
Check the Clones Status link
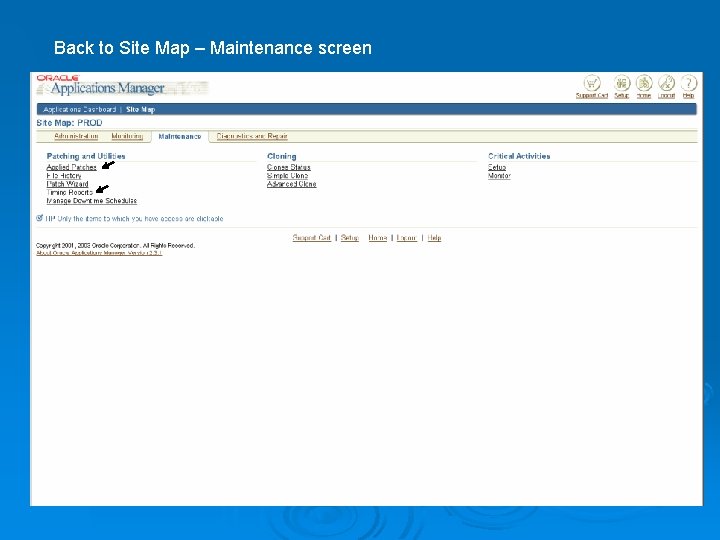(x=289, y=167)
